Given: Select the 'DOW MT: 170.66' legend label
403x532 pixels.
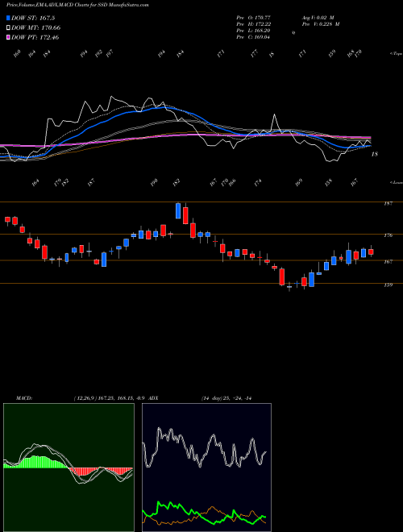Looking at the screenshot, I should (x=35, y=28).
